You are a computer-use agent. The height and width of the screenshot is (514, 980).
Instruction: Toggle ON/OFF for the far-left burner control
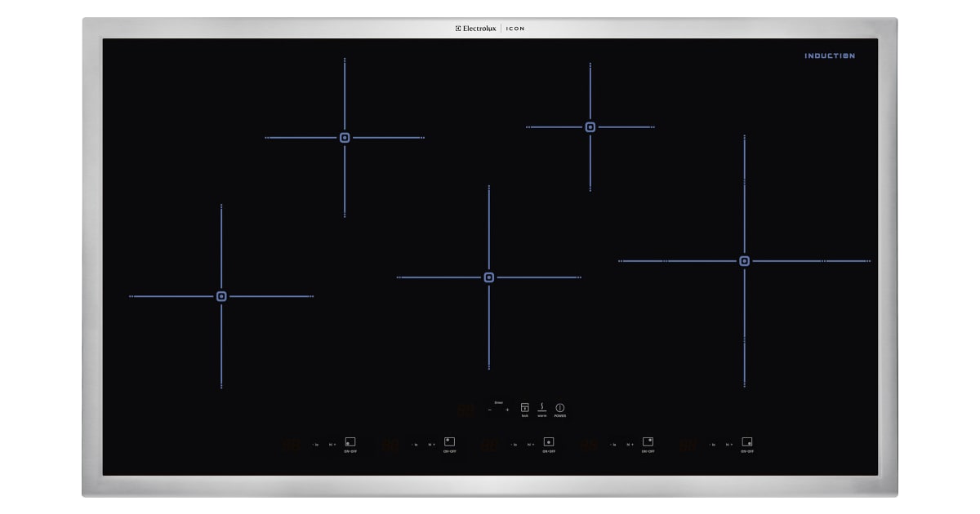click(350, 442)
